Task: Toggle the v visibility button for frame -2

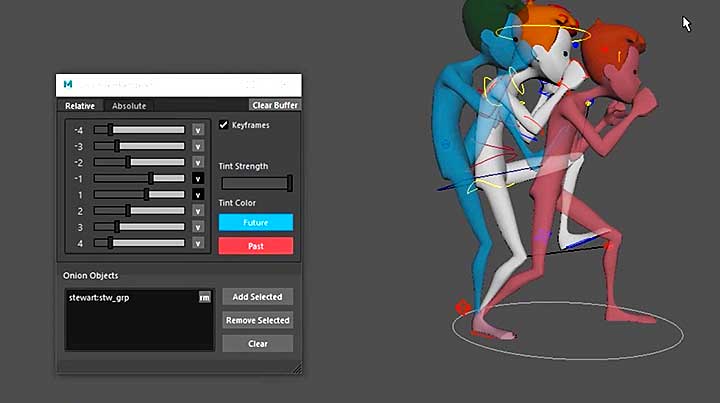Action: [198, 162]
